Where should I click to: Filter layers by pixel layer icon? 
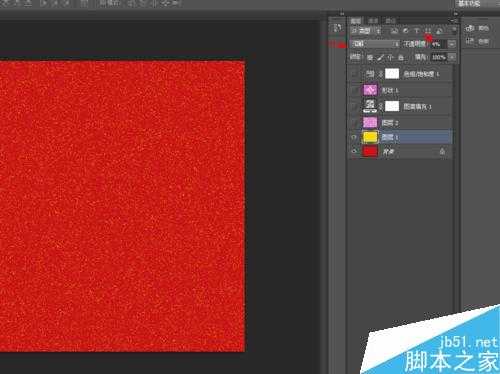pyautogui.click(x=394, y=31)
